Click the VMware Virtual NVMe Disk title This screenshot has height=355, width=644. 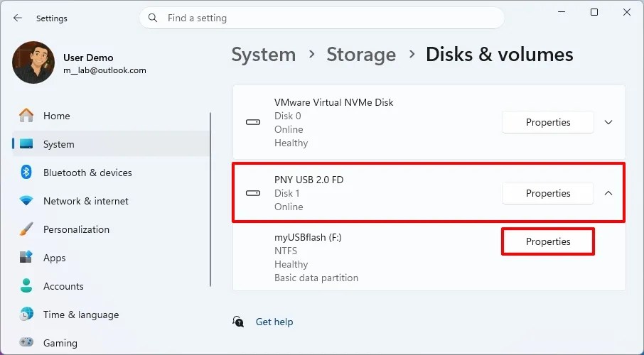click(x=334, y=102)
